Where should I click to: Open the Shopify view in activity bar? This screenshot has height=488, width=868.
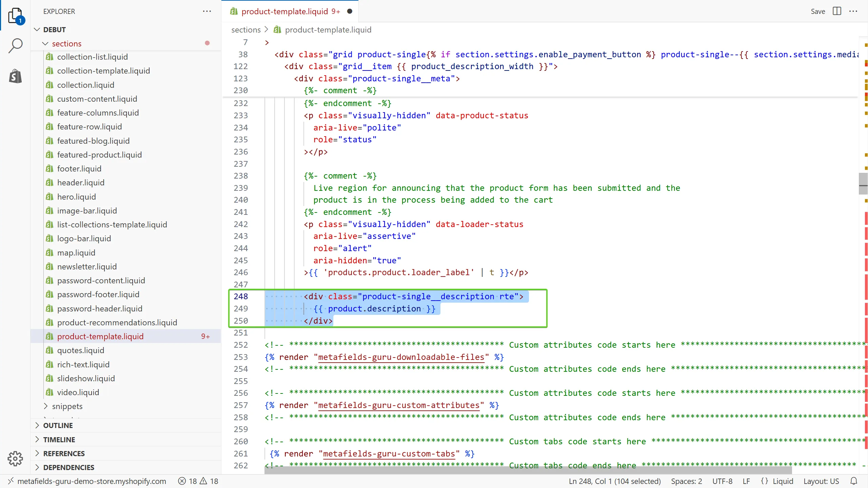(15, 76)
